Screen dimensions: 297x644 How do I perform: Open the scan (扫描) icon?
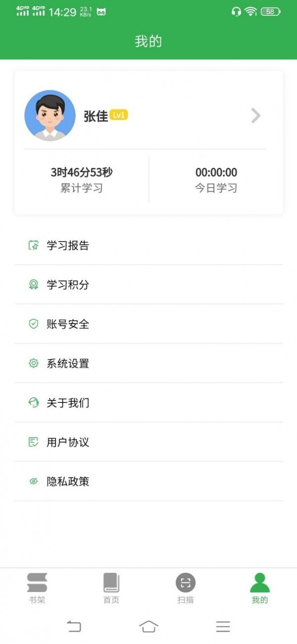tap(186, 583)
